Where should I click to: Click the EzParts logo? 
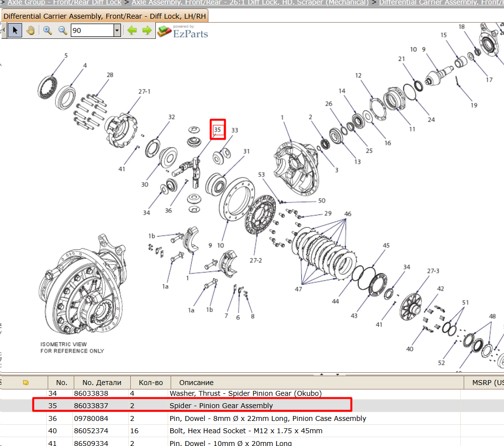[x=182, y=31]
